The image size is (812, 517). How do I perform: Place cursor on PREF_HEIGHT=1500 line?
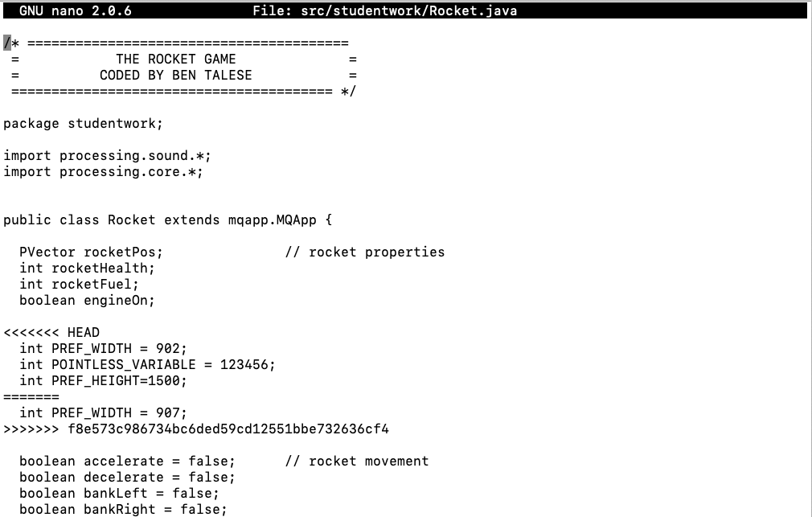tap(103, 380)
